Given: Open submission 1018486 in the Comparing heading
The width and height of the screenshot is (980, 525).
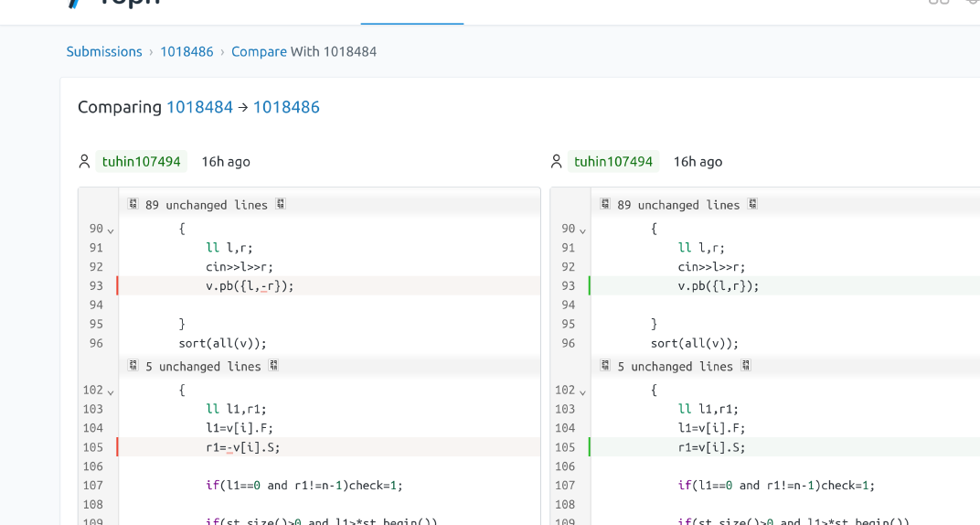Looking at the screenshot, I should coord(286,107).
